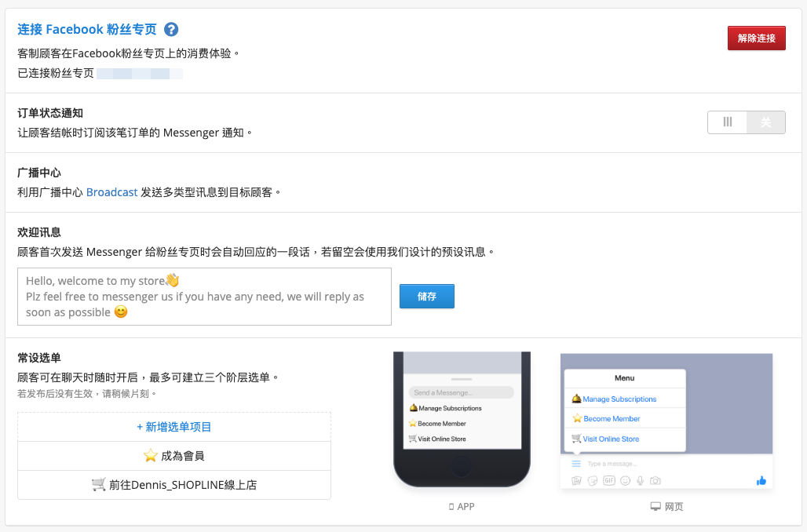Click + 新增选单项目 to add menu item

point(174,427)
